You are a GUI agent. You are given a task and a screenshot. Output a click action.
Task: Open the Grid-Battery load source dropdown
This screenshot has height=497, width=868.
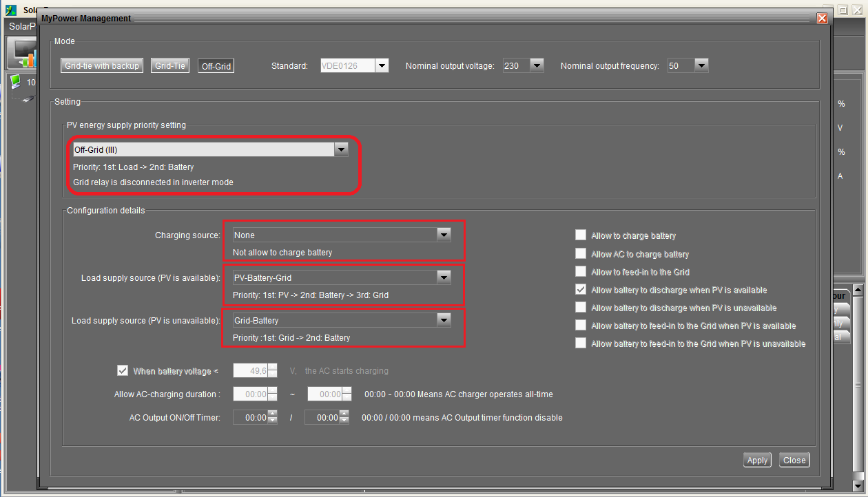pos(444,320)
